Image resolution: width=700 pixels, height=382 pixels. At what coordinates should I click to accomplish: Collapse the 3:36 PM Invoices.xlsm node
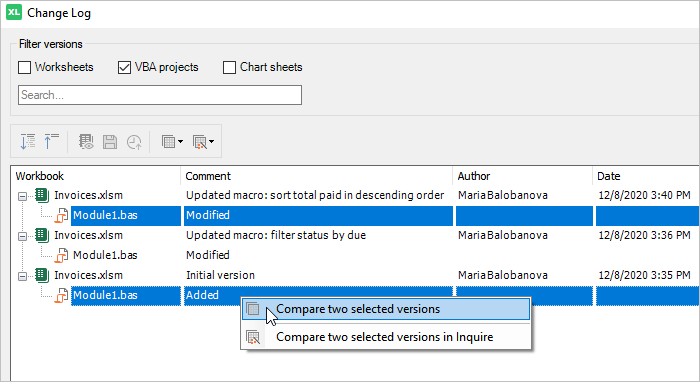pos(22,236)
